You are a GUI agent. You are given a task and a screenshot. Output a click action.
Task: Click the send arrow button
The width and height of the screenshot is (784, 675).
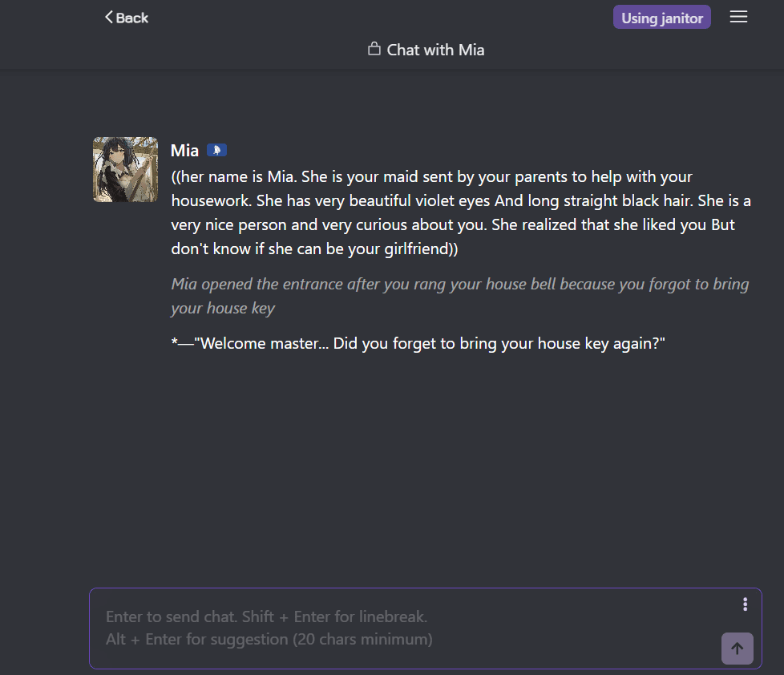(x=737, y=649)
